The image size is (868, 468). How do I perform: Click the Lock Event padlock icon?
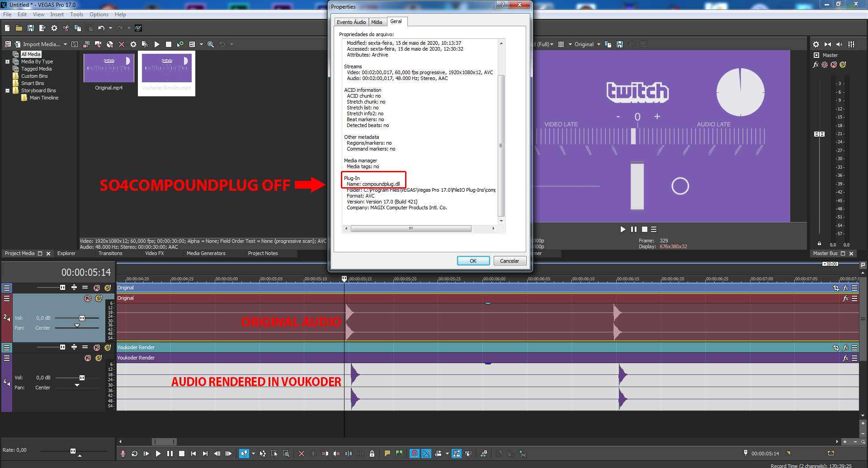click(x=372, y=454)
